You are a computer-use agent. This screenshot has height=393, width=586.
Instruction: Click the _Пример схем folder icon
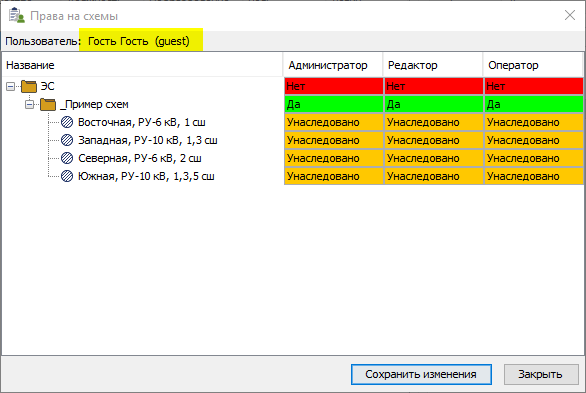pyautogui.click(x=48, y=104)
